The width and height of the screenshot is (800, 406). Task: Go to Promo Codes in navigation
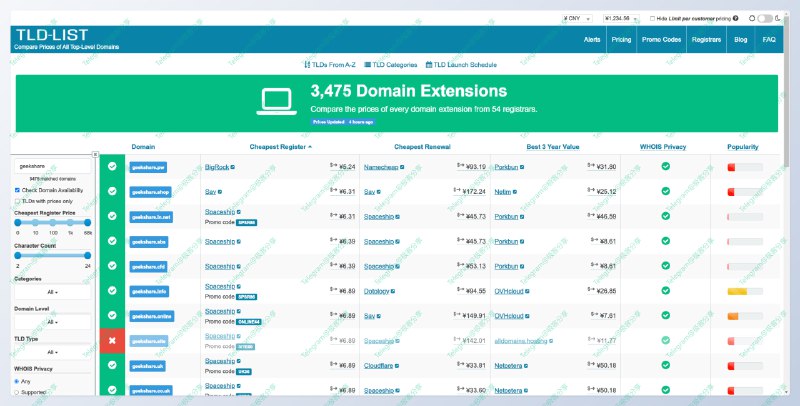click(661, 40)
